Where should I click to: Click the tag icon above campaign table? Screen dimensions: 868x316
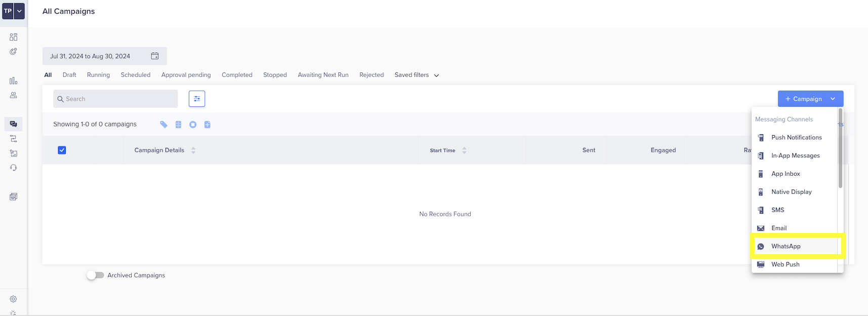click(x=163, y=125)
